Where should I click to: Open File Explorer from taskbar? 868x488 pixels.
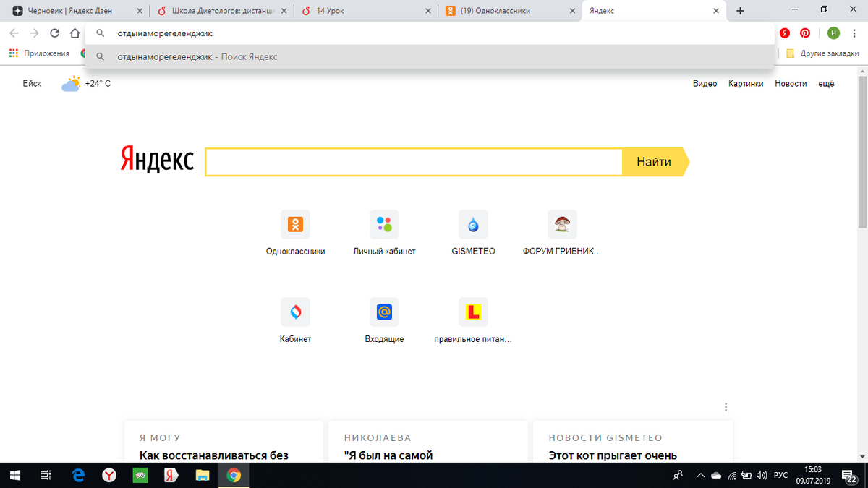(203, 475)
